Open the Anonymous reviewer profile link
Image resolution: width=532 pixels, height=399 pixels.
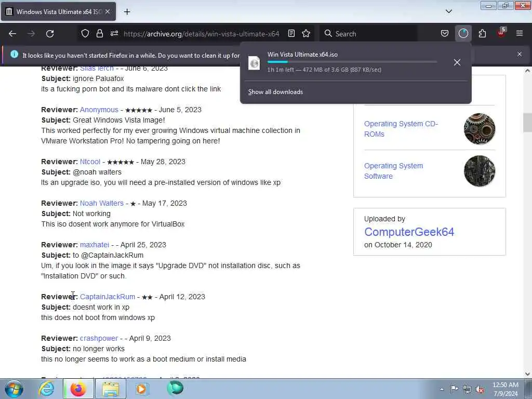(99, 110)
